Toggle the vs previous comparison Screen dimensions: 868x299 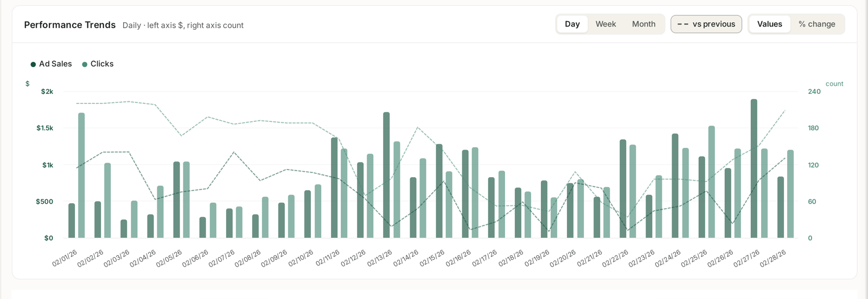pos(706,24)
